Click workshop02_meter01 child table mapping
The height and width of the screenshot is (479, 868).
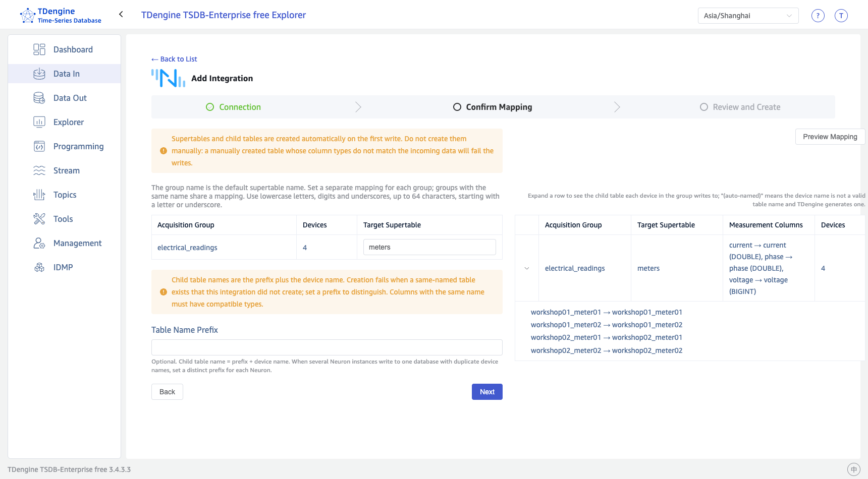pos(607,337)
